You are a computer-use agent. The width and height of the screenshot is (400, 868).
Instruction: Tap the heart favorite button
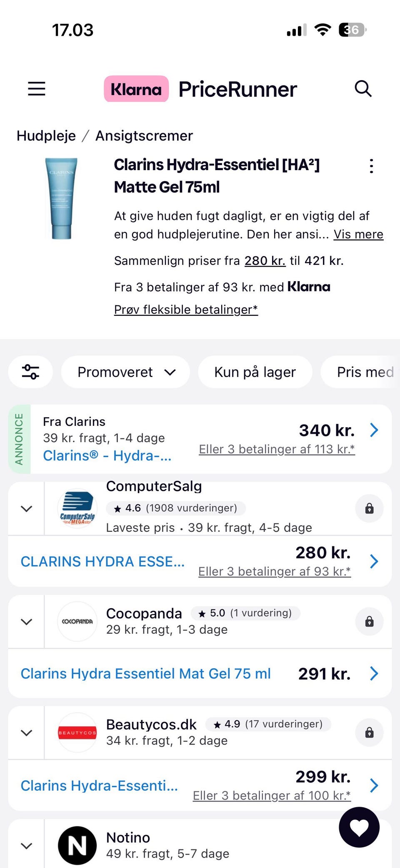[359, 827]
